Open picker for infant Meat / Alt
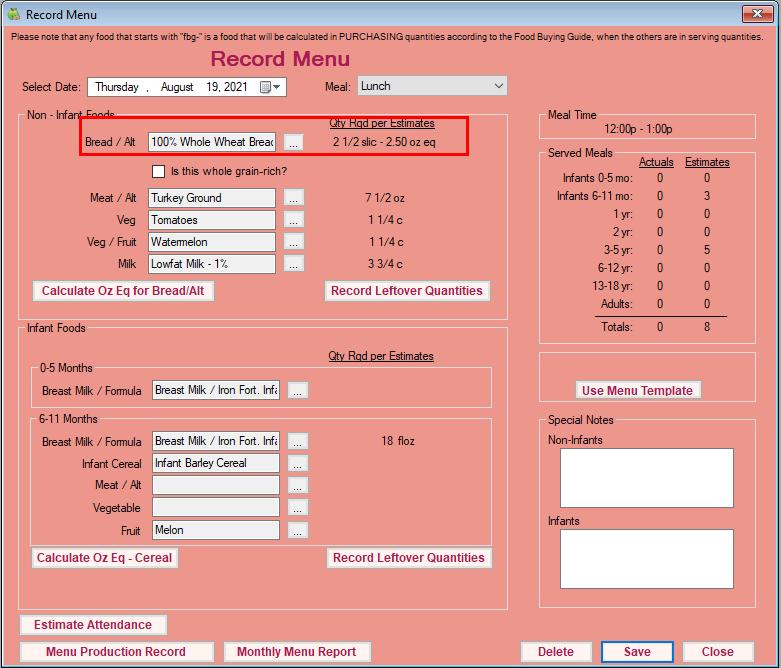 pos(297,485)
